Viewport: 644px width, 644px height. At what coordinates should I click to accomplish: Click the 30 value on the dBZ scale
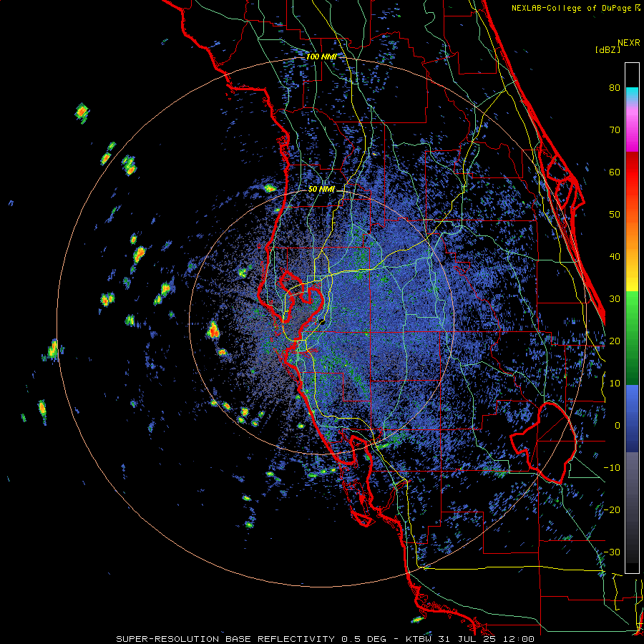615,299
